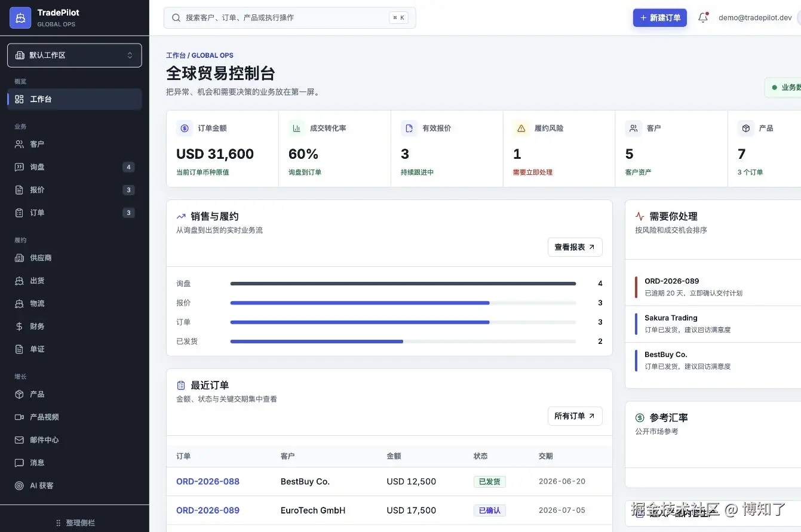Open the notifications bell
The image size is (801, 532).
pos(703,18)
